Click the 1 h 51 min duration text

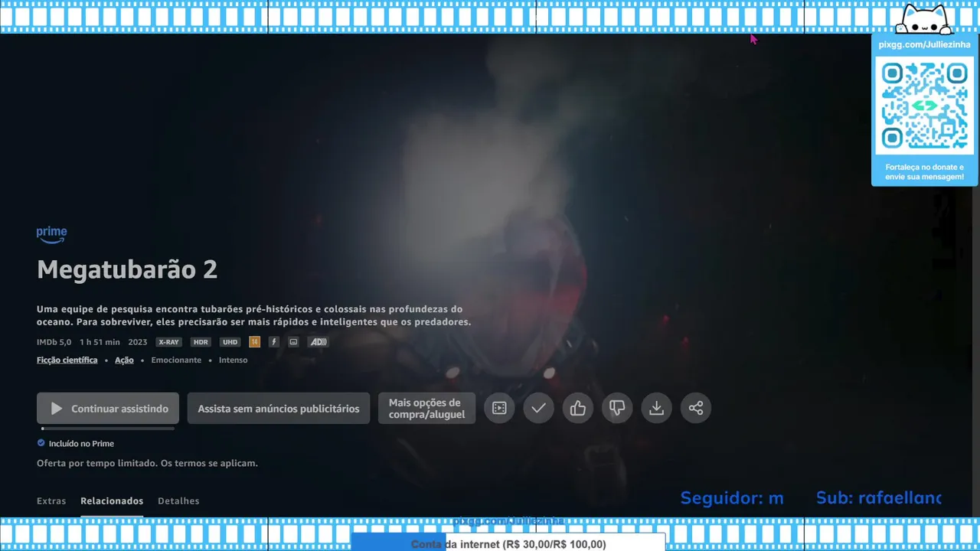tap(100, 342)
